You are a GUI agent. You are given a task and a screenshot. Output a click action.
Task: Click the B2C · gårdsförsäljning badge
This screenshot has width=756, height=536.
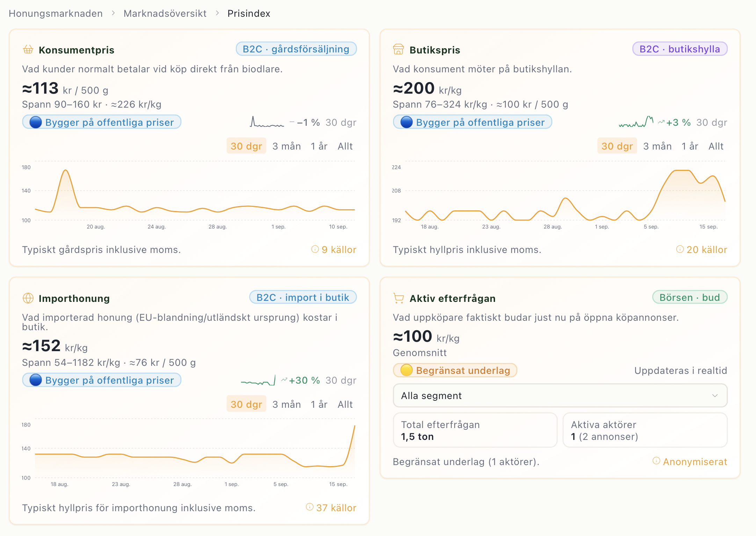pos(296,49)
